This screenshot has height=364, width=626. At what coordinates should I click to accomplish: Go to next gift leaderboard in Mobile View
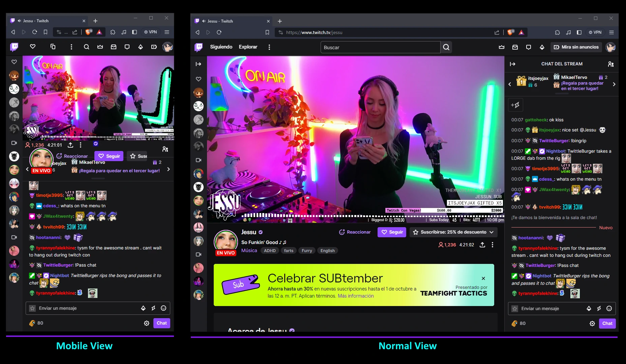[169, 169]
